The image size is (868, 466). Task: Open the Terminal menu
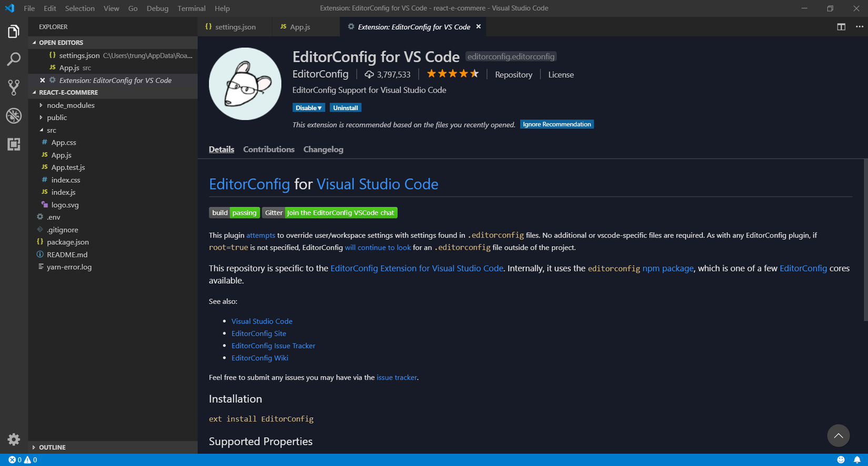(191, 8)
